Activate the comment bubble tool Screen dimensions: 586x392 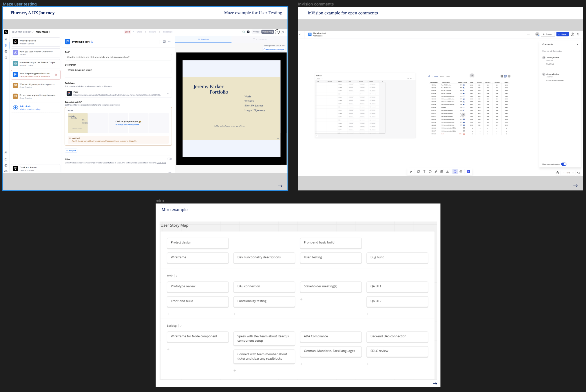(455, 172)
